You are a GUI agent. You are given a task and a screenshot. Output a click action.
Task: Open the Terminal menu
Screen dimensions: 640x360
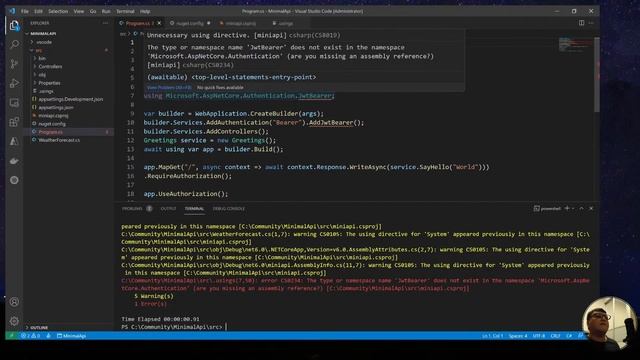[125, 11]
